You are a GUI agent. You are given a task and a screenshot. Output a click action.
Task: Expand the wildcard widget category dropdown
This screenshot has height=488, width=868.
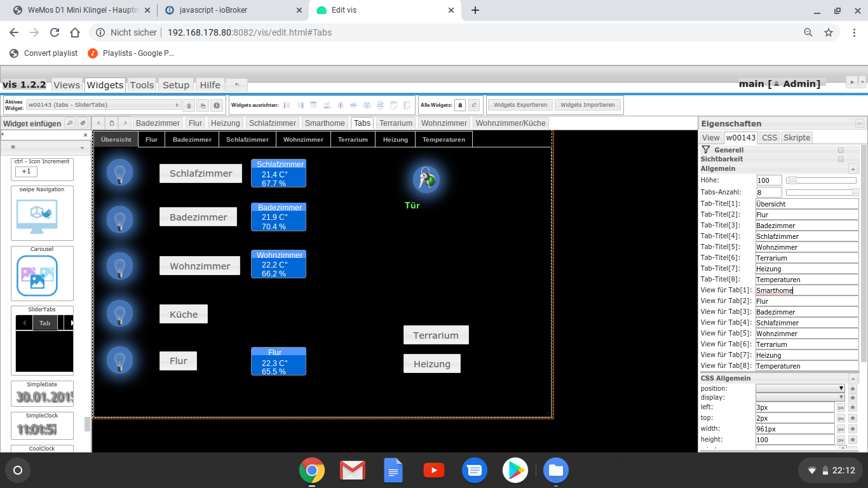(80, 147)
